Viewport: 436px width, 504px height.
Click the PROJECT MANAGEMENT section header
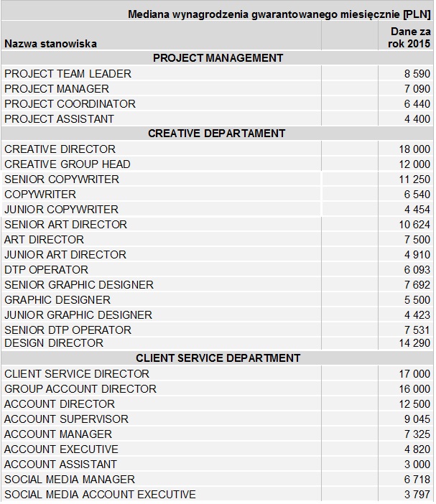218,58
